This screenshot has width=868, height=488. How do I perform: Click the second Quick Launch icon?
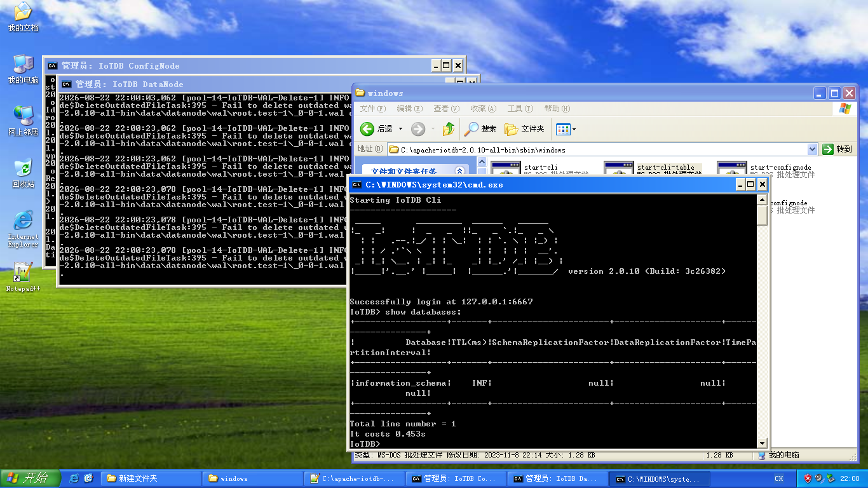click(88, 478)
